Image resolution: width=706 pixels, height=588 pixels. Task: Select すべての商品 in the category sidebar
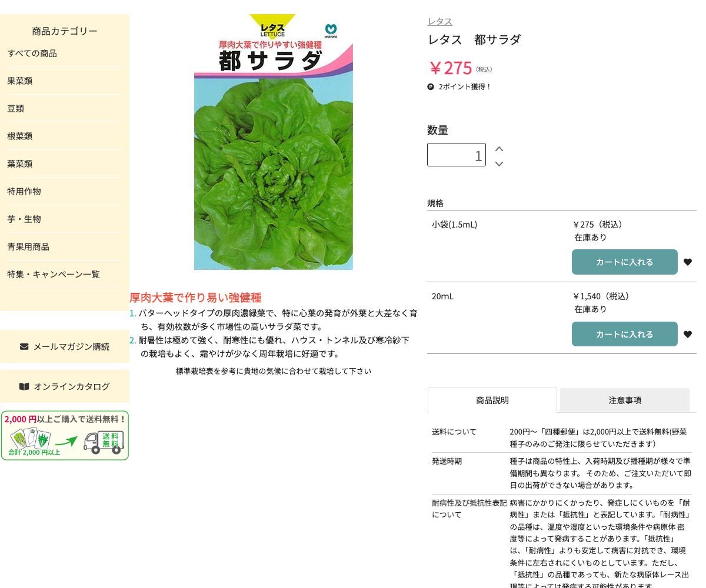pos(32,53)
